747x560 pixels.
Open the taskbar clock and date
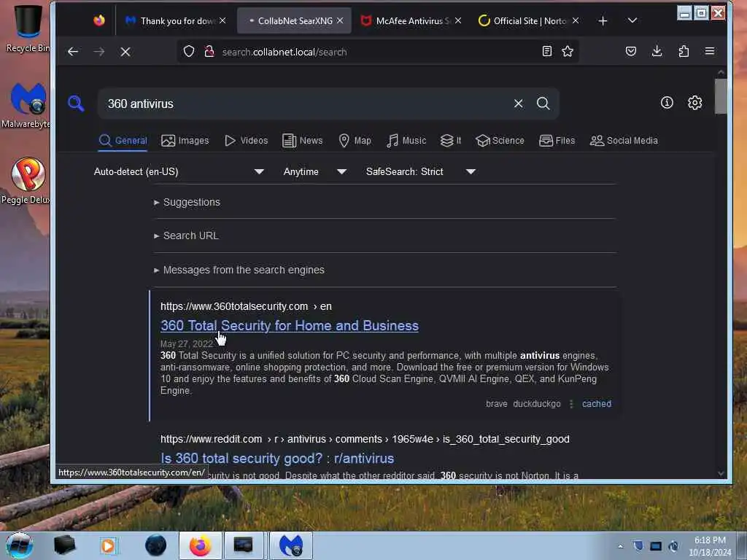tap(710, 546)
